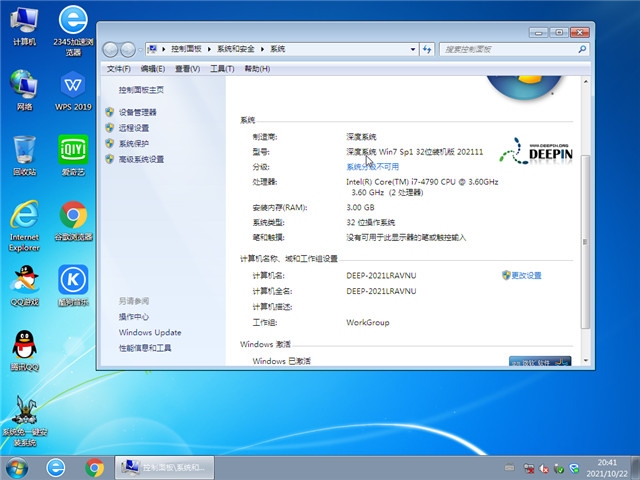Click the Show desktop strip
This screenshot has width=640, height=480.
(636, 468)
